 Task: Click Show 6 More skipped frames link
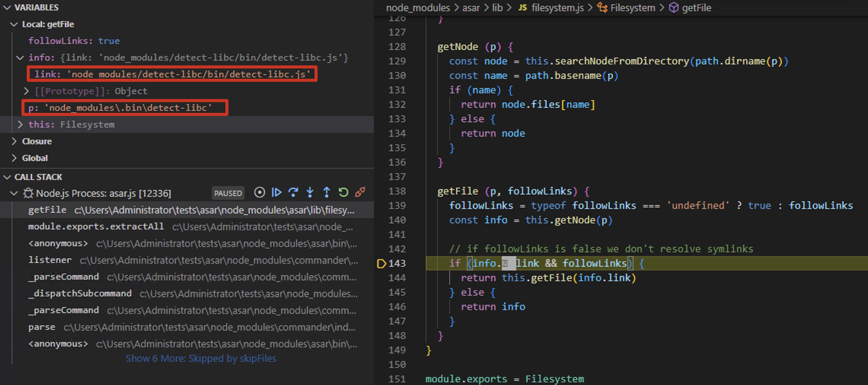tap(201, 358)
